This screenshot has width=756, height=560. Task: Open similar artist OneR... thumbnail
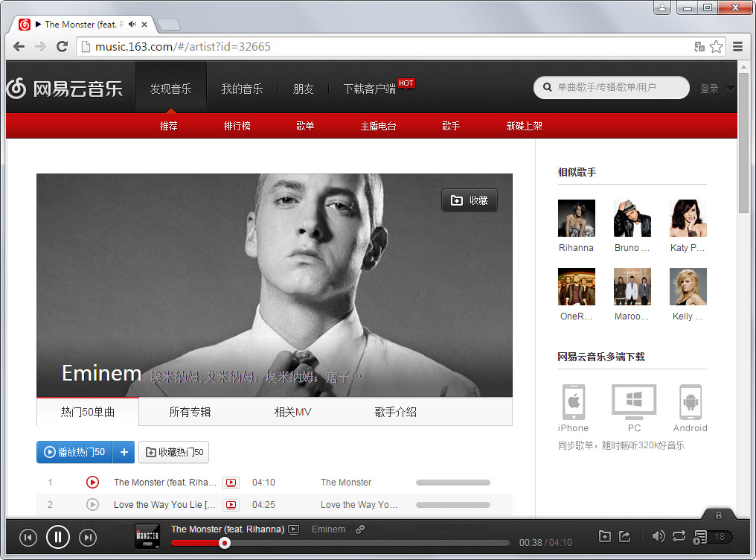tap(577, 287)
